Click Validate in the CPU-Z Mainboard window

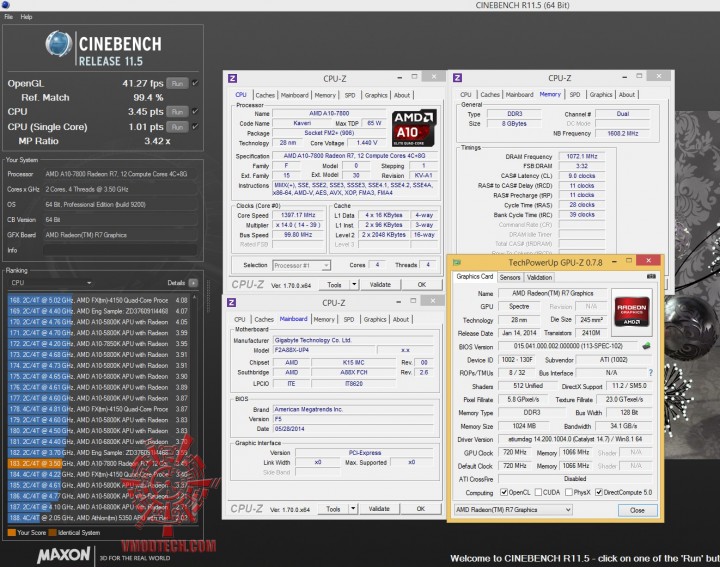(x=379, y=509)
